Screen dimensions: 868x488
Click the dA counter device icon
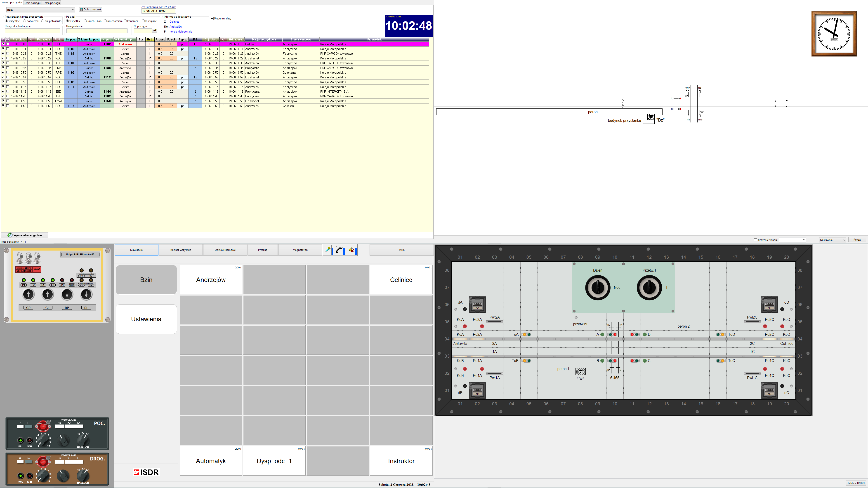477,305
